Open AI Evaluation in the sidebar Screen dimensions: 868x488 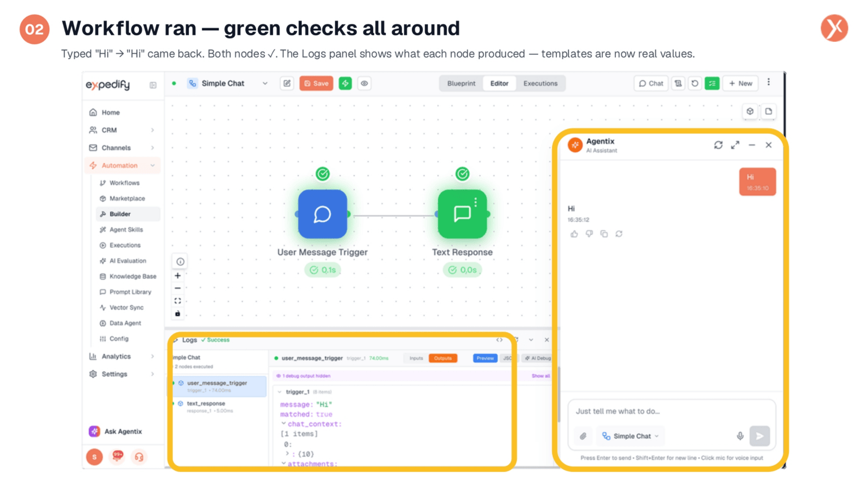pos(127,261)
